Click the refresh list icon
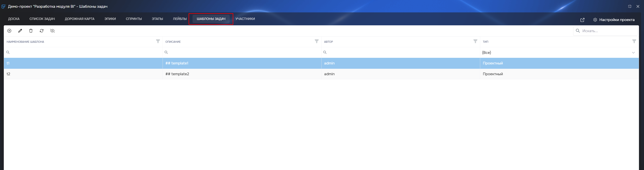 click(41, 31)
